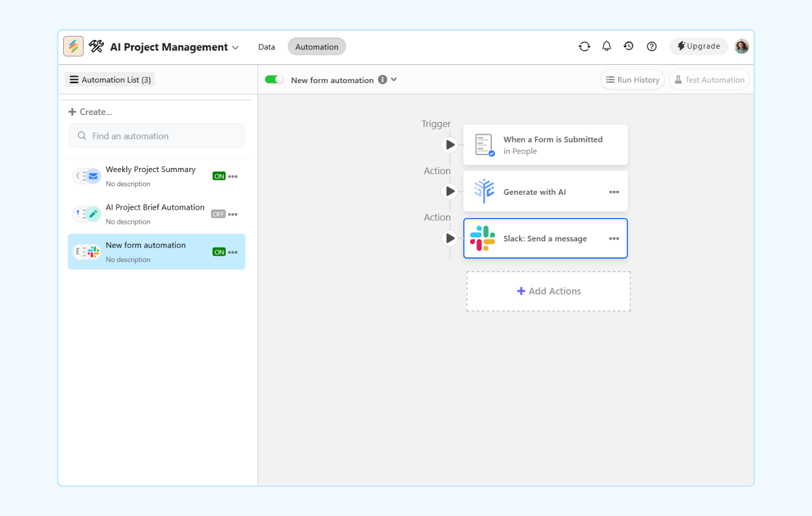Toggle OFF status of AI Project Brief Automation
The height and width of the screenshot is (516, 812).
coord(218,214)
